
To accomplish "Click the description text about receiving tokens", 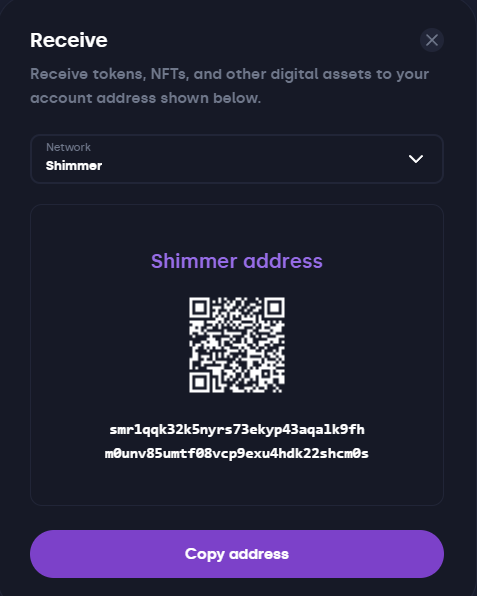I will (230, 86).
